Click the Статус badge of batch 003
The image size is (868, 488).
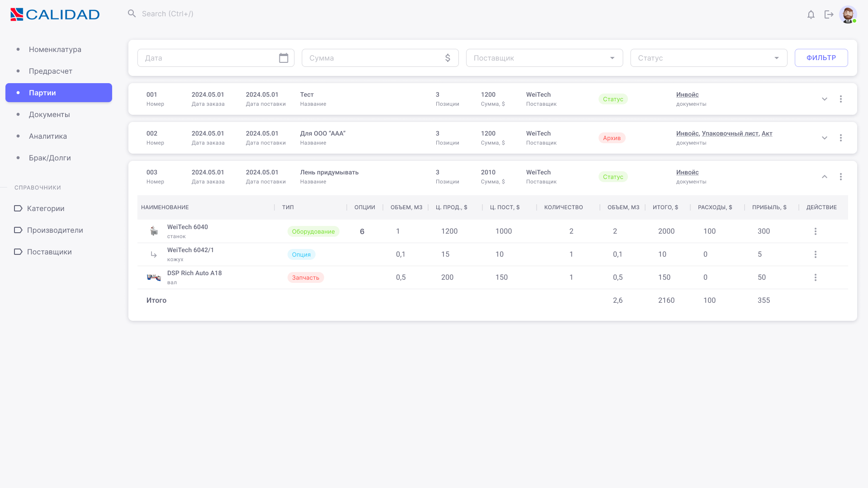pyautogui.click(x=613, y=177)
